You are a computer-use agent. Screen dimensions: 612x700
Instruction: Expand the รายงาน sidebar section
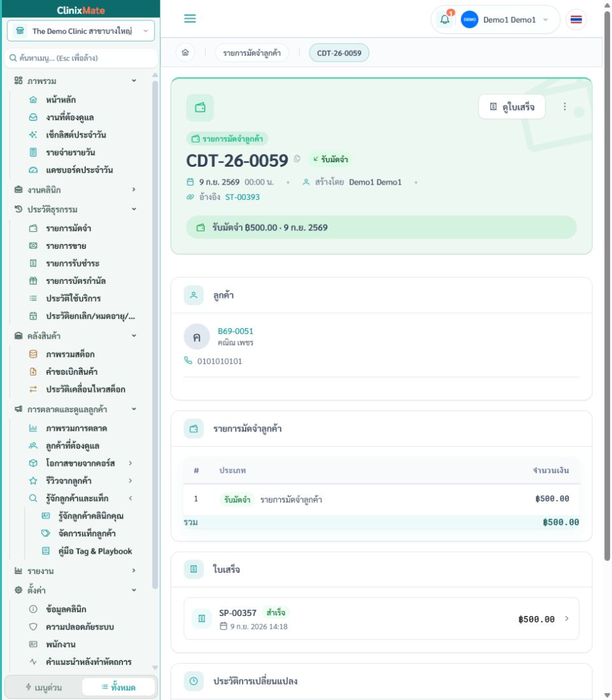(x=76, y=571)
